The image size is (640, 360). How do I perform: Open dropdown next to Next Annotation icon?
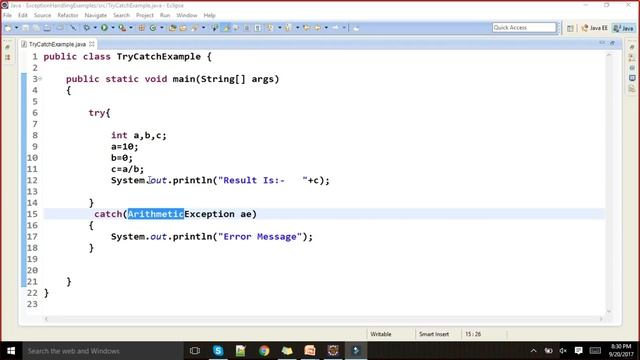(280, 28)
